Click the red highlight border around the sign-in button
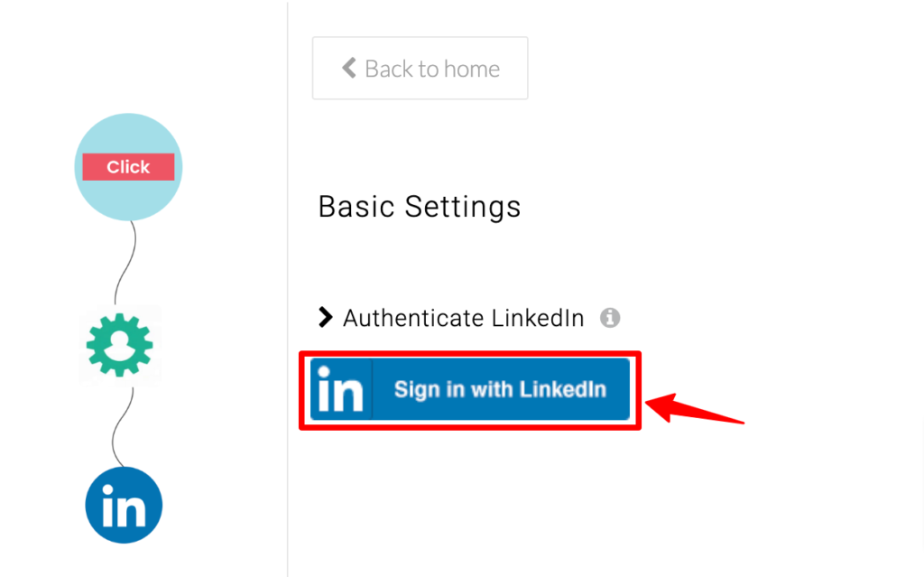 (470, 353)
